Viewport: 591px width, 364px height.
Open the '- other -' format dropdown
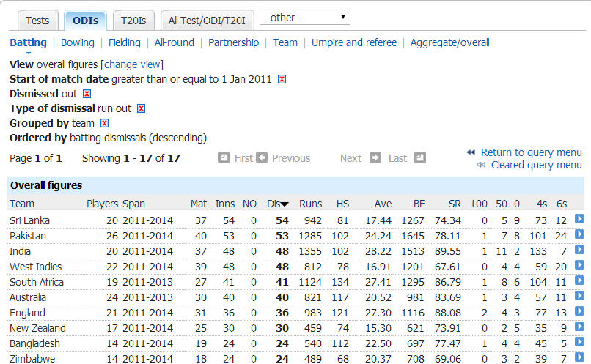pos(304,18)
